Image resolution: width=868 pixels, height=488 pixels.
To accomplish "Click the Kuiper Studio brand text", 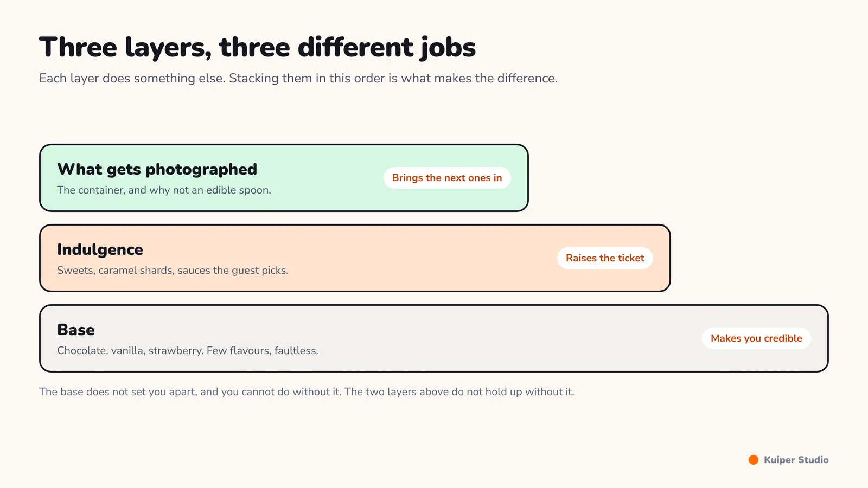I will tap(796, 460).
